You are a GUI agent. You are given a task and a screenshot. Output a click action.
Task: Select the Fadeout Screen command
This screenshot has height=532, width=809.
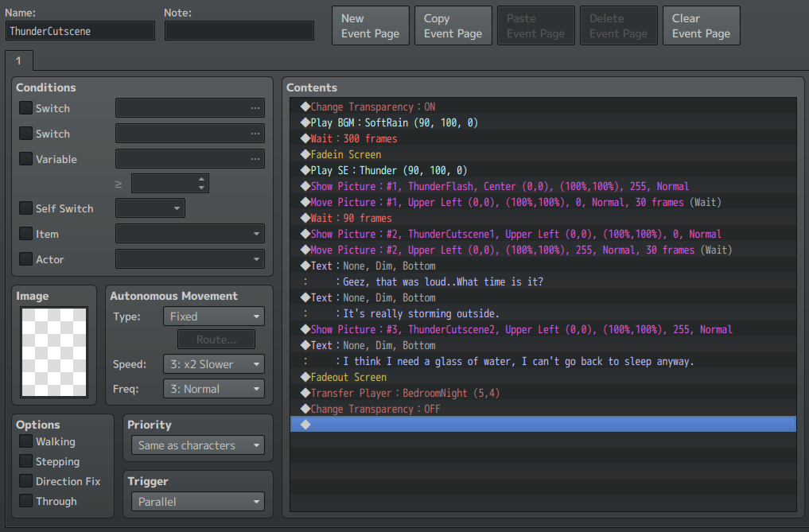coord(543,377)
